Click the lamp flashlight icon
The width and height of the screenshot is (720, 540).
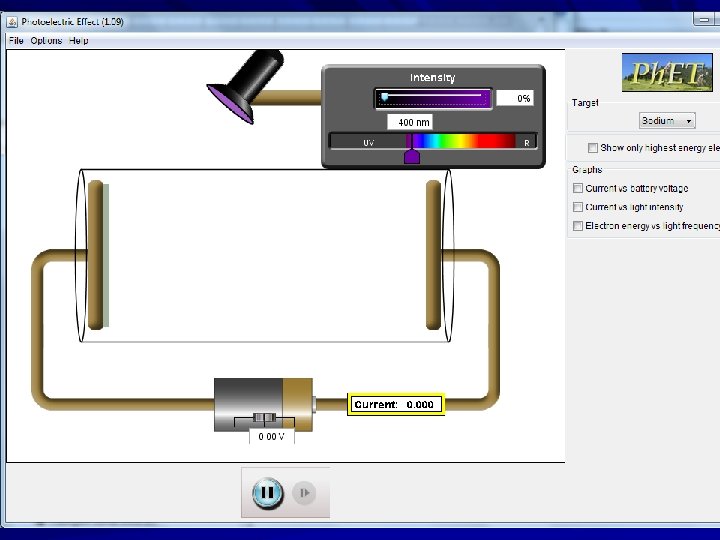(x=246, y=86)
